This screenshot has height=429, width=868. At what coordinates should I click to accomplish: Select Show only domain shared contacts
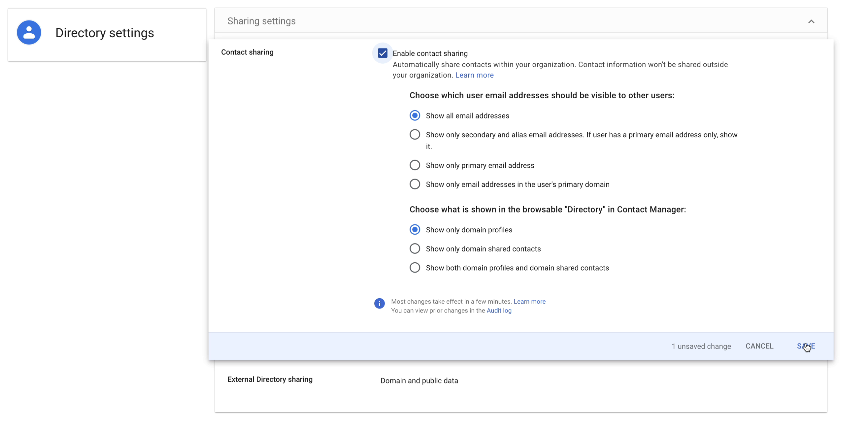415,248
